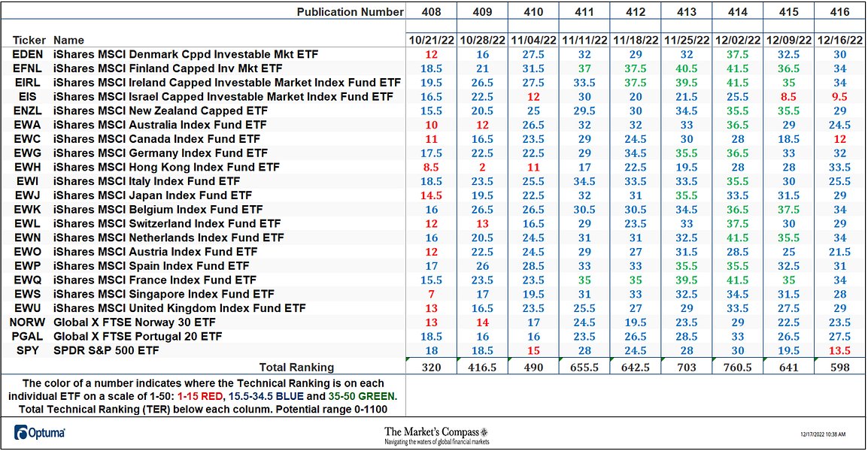
Task: Click total ranking value 655.5
Action: 584,368
